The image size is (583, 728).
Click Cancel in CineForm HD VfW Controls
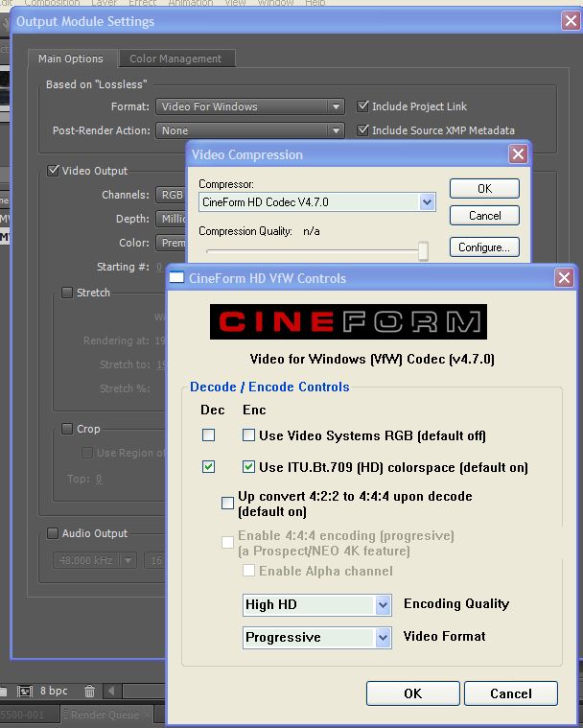[x=511, y=693]
